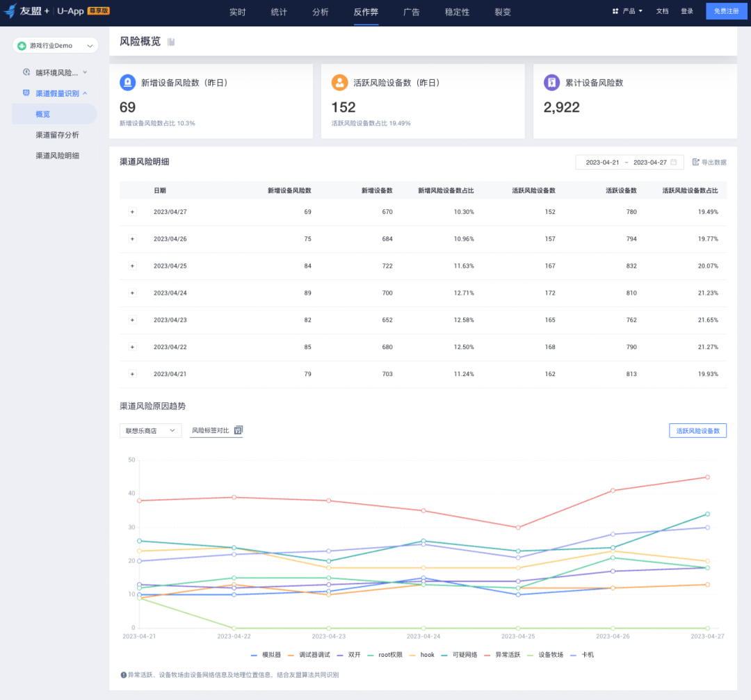Open the help document icon beside 风险概览

(171, 42)
